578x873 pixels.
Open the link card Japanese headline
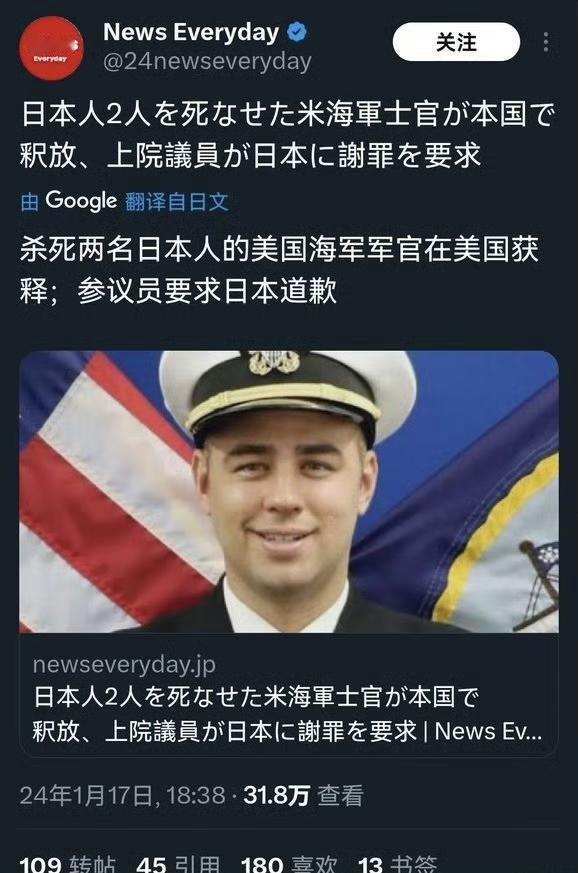pos(287,714)
